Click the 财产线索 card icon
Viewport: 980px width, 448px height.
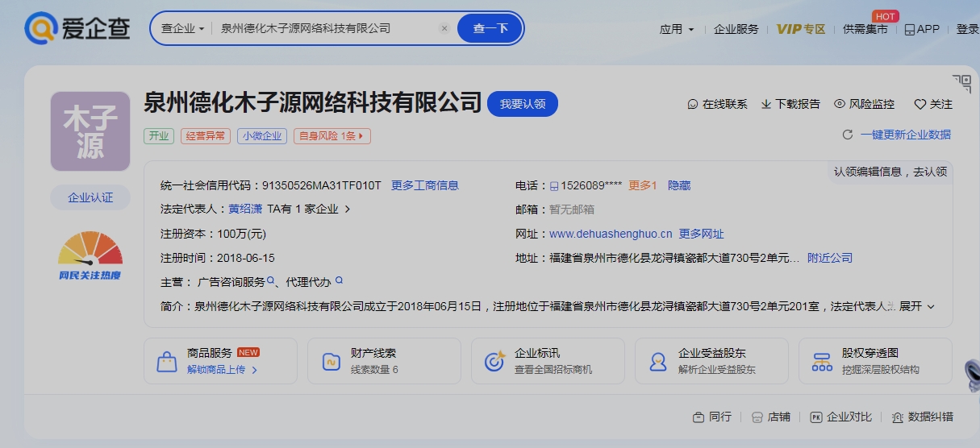[x=331, y=361]
